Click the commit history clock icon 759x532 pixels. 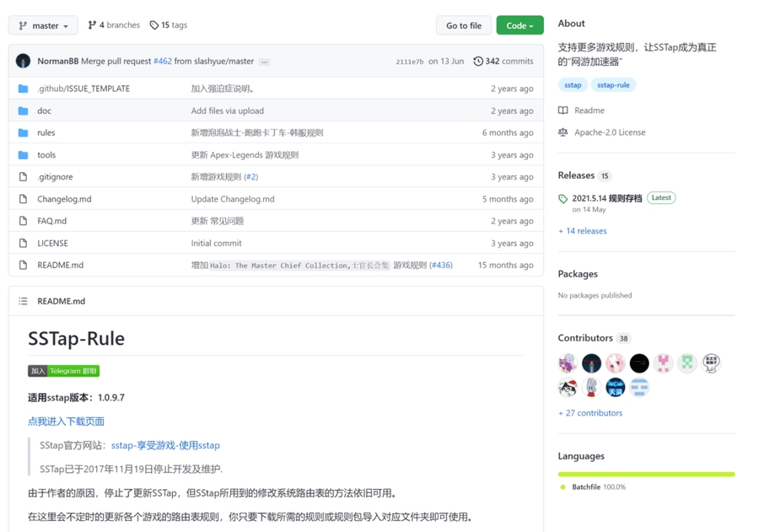pos(478,62)
